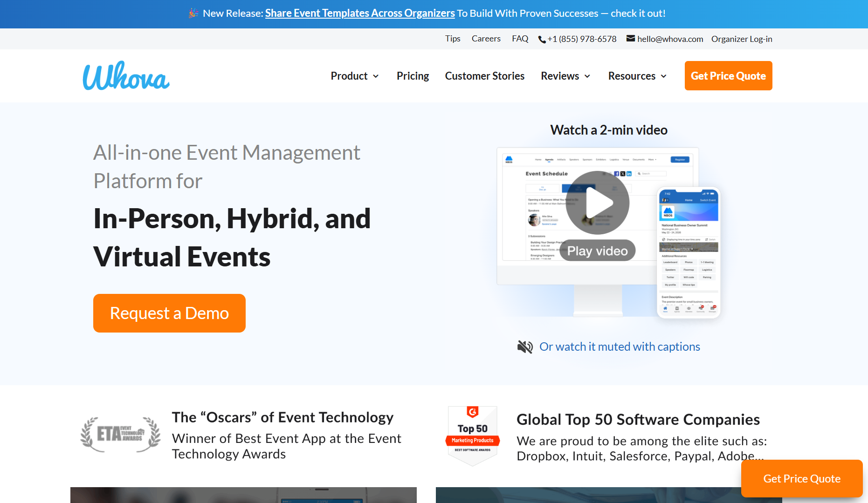
Task: Open Organizer Log-in
Action: tap(742, 39)
